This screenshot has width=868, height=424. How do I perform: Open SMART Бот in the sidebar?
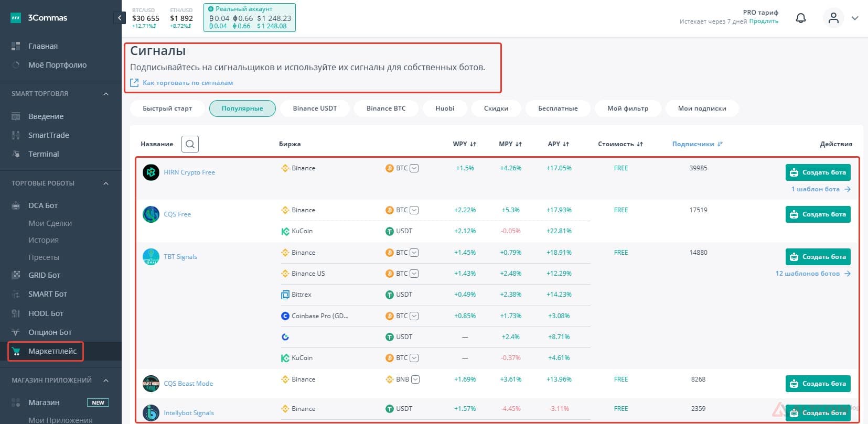(x=47, y=294)
